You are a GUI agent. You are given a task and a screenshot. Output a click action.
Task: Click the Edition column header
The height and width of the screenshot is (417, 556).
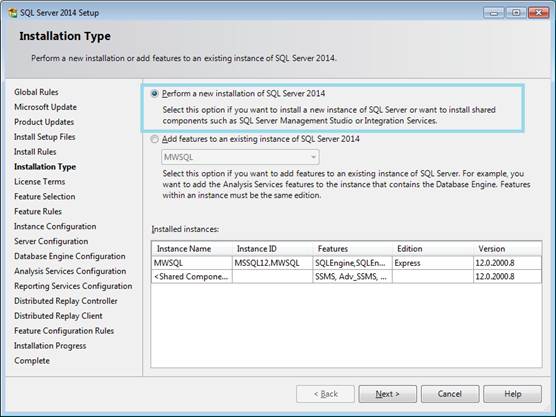tap(433, 249)
